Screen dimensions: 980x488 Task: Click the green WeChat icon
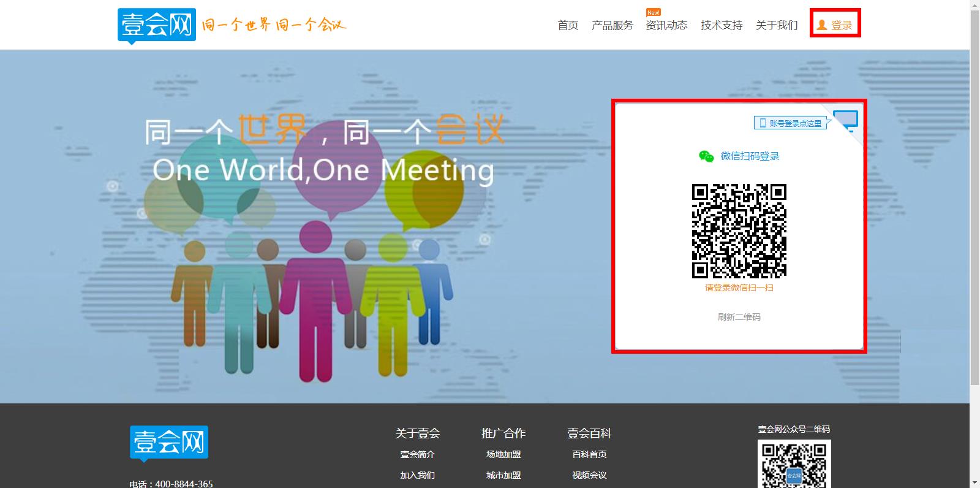pos(706,156)
